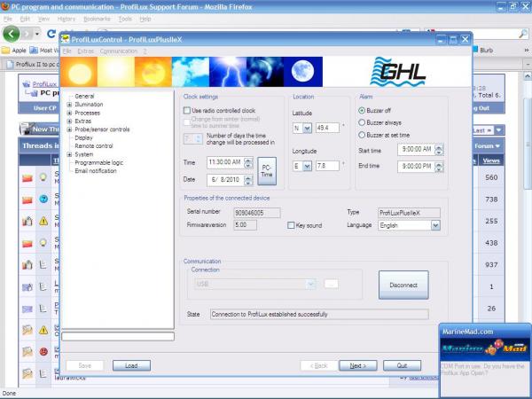The height and width of the screenshot is (399, 532).
Task: Click the Date field stepper arrows
Action: point(248,180)
